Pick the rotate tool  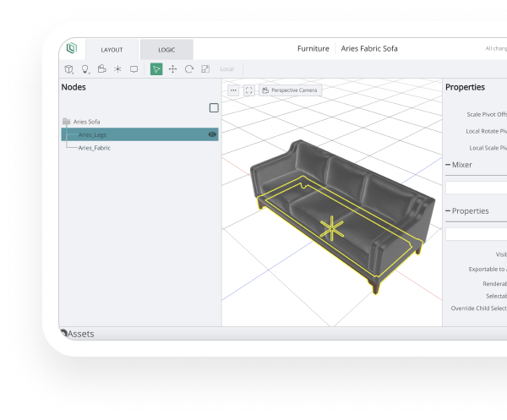pyautogui.click(x=188, y=69)
